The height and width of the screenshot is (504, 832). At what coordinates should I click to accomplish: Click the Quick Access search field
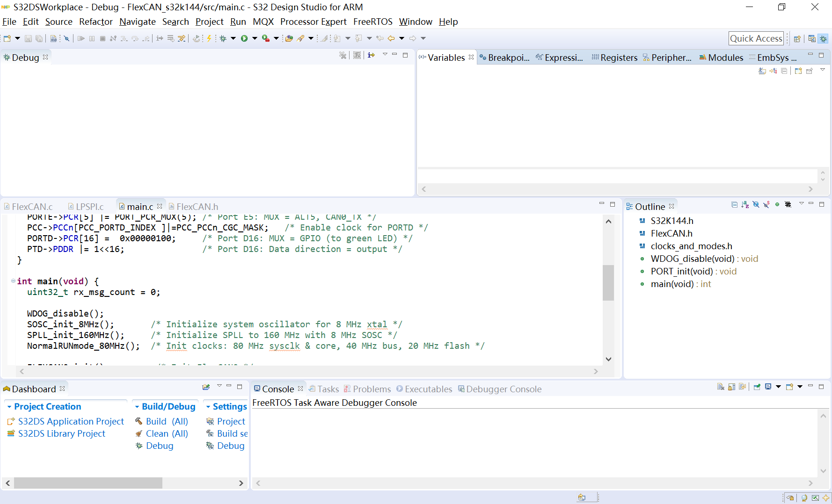756,38
